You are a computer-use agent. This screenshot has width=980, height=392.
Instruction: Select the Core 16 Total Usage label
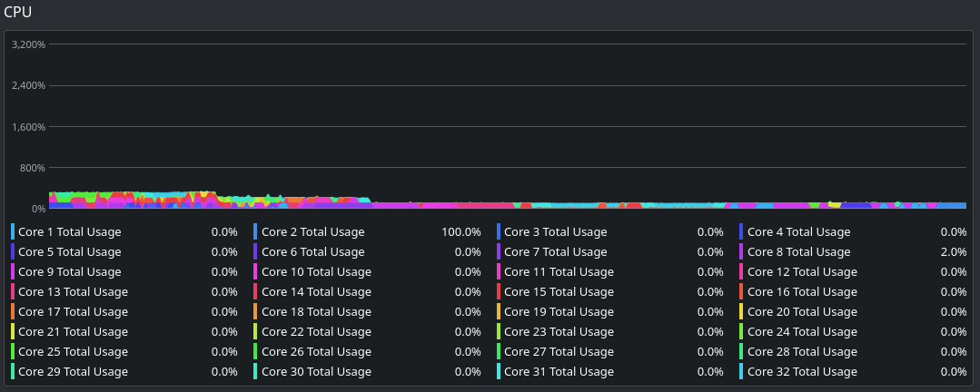click(803, 291)
